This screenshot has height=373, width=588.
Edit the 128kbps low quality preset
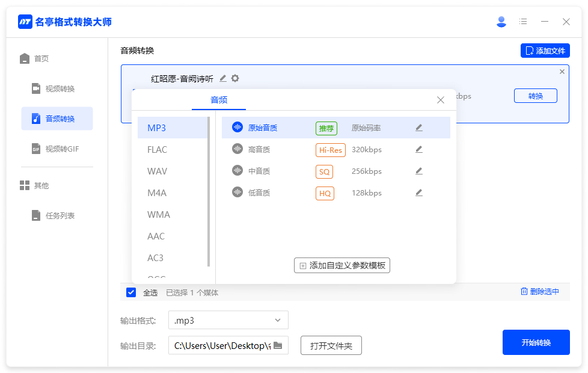click(x=419, y=193)
